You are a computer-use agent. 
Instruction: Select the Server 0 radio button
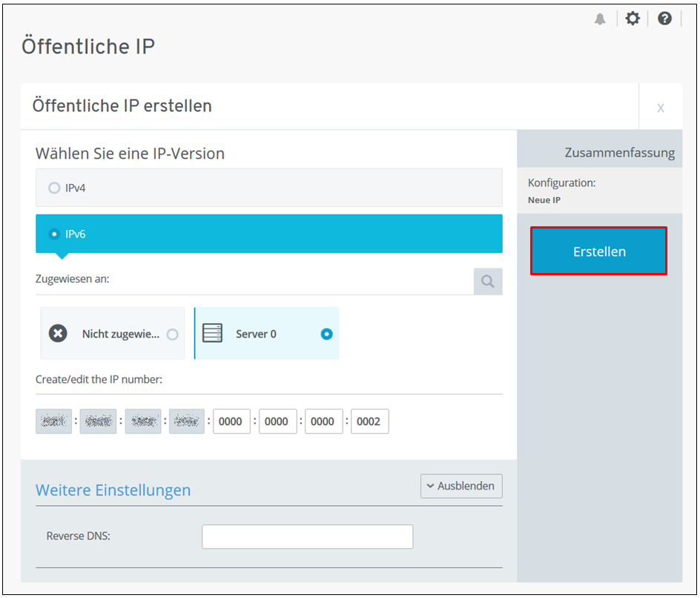[326, 334]
